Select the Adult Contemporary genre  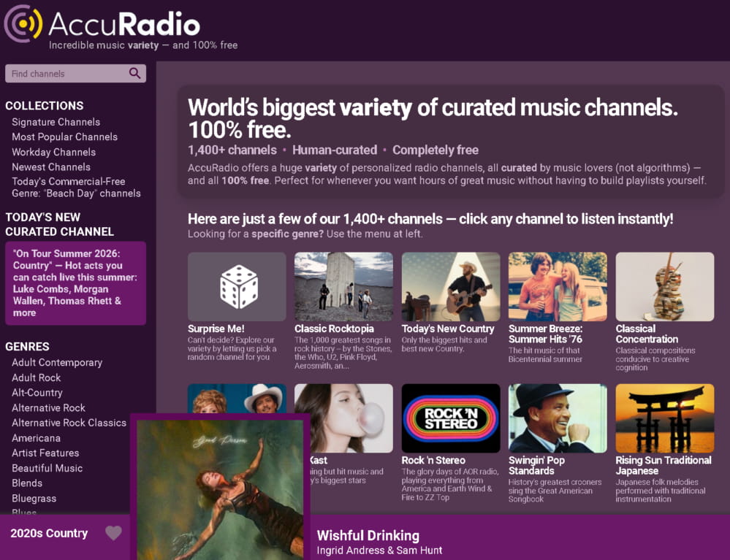click(57, 362)
